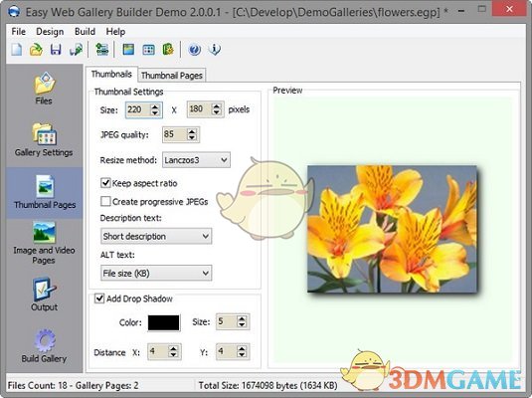Viewport: 532px width, 398px height.
Task: Click the Save project floppy icon
Action: pos(56,50)
